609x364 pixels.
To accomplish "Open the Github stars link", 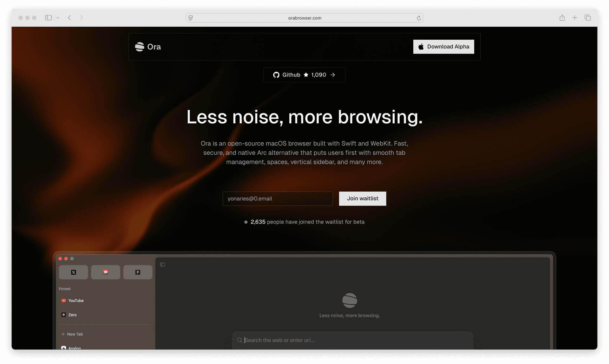I will (304, 75).
